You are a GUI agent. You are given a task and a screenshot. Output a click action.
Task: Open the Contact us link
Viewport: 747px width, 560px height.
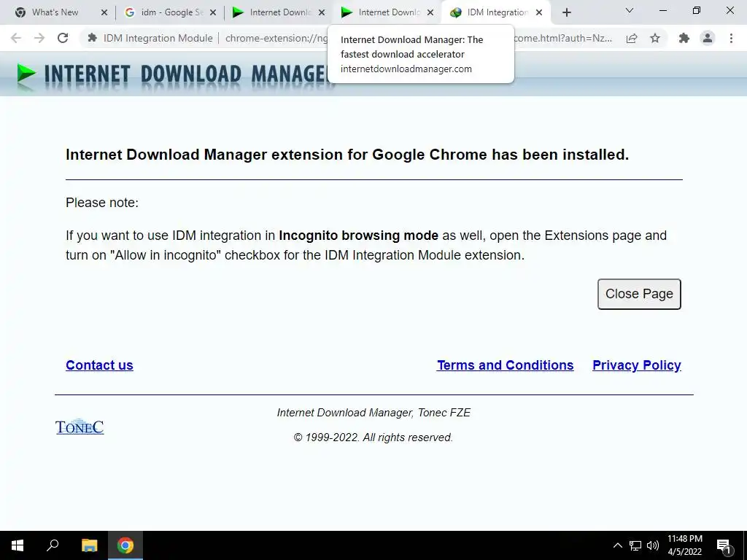click(x=99, y=365)
